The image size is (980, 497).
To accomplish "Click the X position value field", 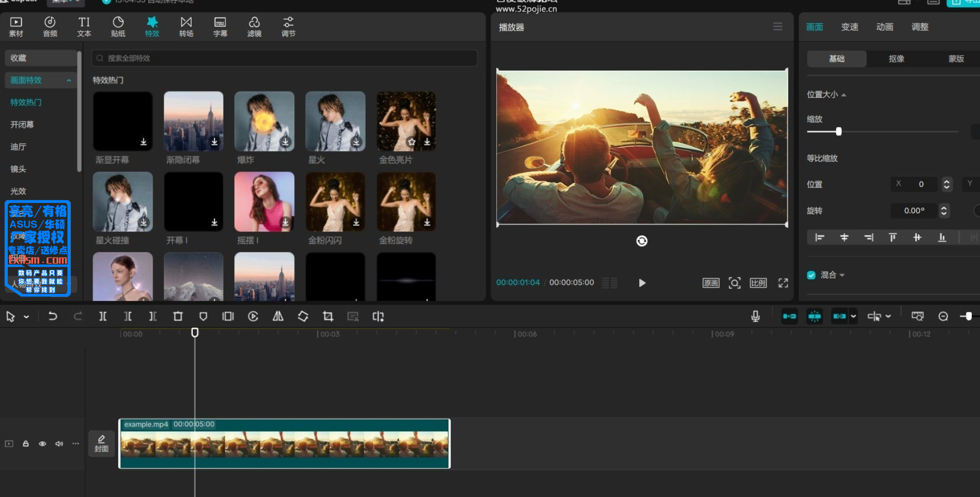I will [914, 184].
